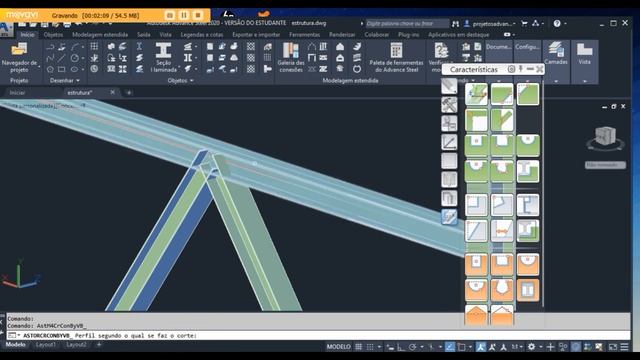640x360 pixels.
Task: Toggle annotation visibility highlighted in status bar
Action: (x=481, y=347)
